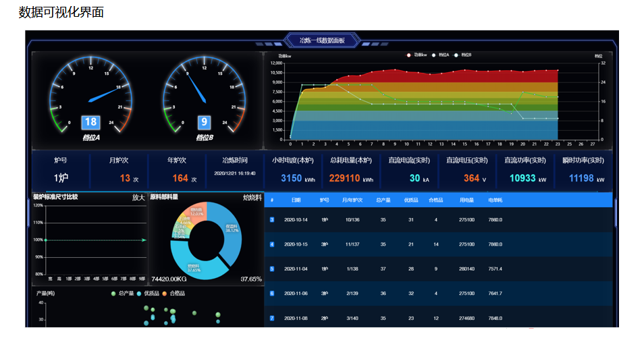The image size is (644, 359).
Task: Sort table by 合格品 column header
Action: [436, 200]
